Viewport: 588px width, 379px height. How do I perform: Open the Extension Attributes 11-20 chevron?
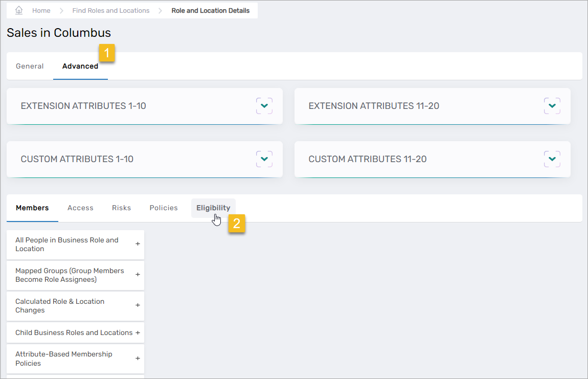pos(552,106)
